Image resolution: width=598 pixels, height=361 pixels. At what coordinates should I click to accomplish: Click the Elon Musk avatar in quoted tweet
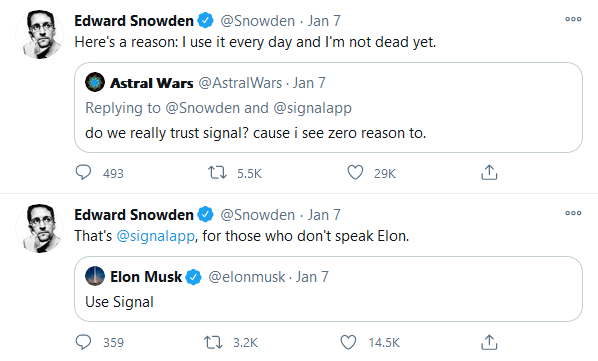95,276
